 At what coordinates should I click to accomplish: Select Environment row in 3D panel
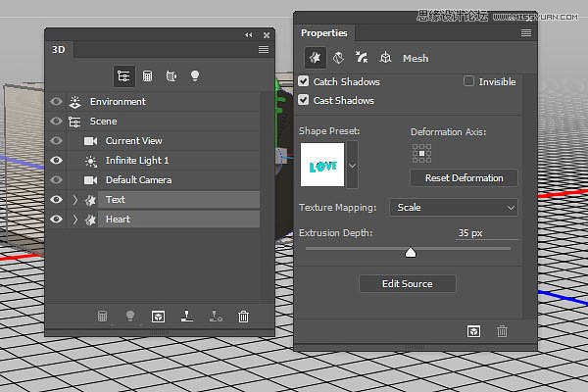(164, 102)
